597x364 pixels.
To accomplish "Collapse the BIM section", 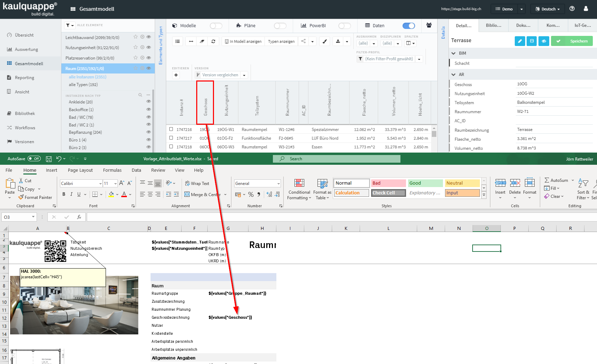I will 453,53.
